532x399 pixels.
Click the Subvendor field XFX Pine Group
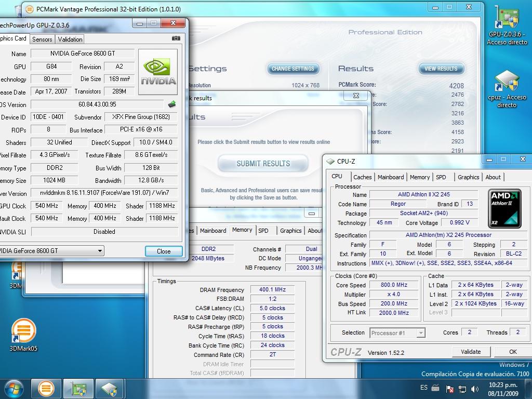pyautogui.click(x=141, y=117)
